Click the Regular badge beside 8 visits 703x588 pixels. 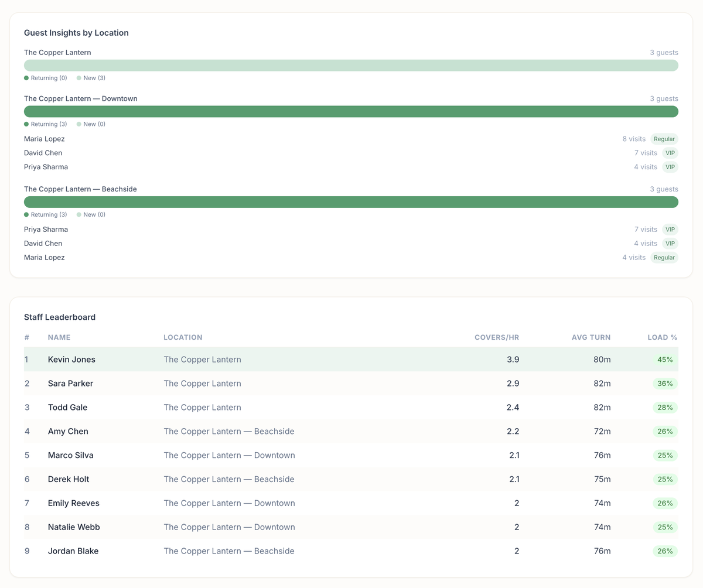(664, 139)
